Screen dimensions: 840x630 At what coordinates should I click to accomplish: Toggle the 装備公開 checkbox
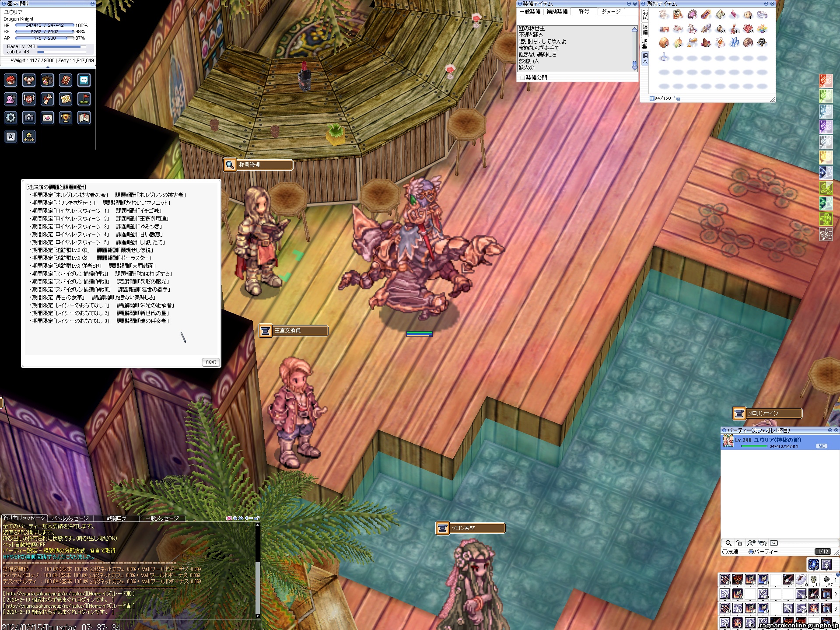pos(522,78)
